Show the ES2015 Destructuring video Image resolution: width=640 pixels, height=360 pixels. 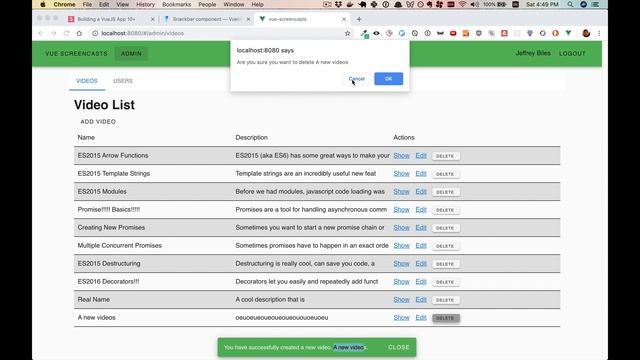point(401,263)
